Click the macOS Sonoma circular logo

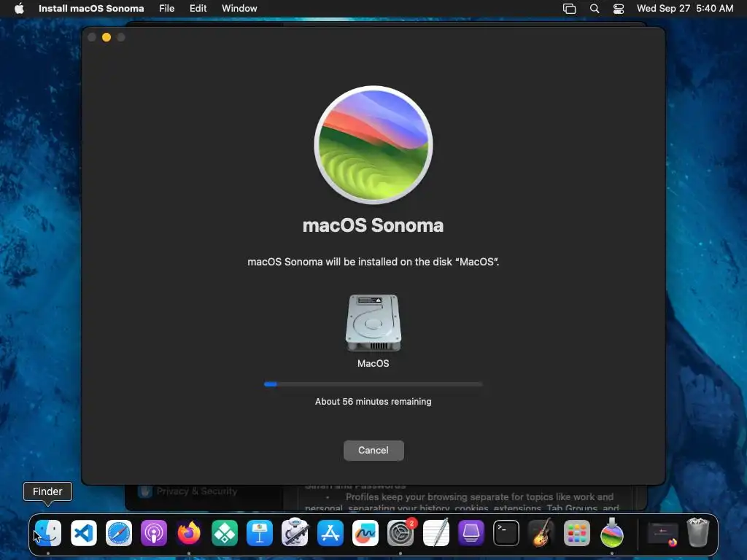point(373,145)
